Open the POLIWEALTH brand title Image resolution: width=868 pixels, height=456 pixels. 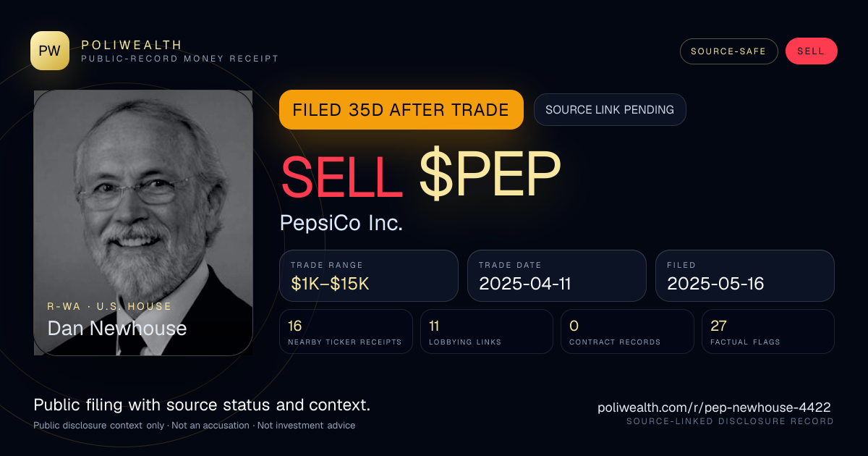[132, 45]
